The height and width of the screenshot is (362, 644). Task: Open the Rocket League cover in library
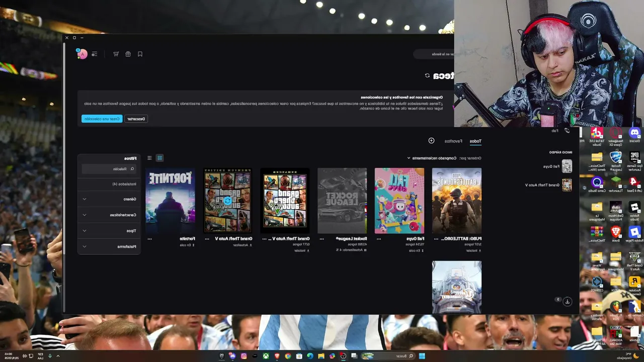(342, 201)
